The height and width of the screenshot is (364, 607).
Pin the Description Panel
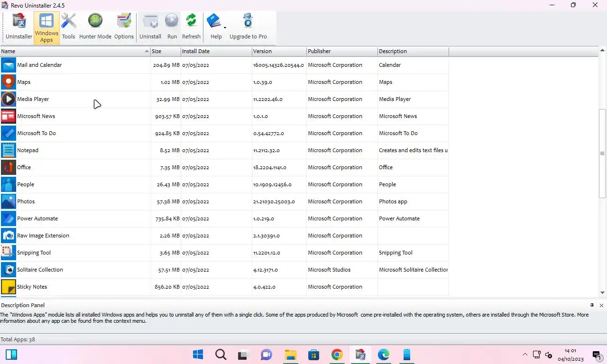pyautogui.click(x=592, y=305)
